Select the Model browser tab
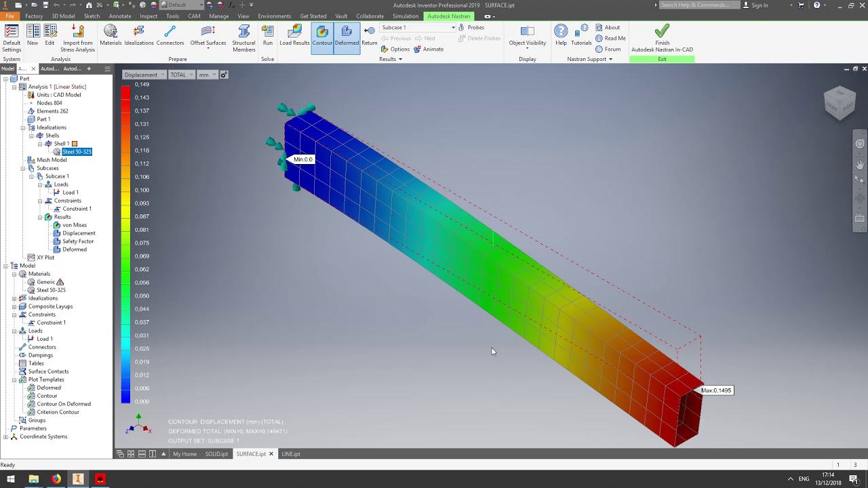Image resolution: width=868 pixels, height=488 pixels. pos(7,68)
